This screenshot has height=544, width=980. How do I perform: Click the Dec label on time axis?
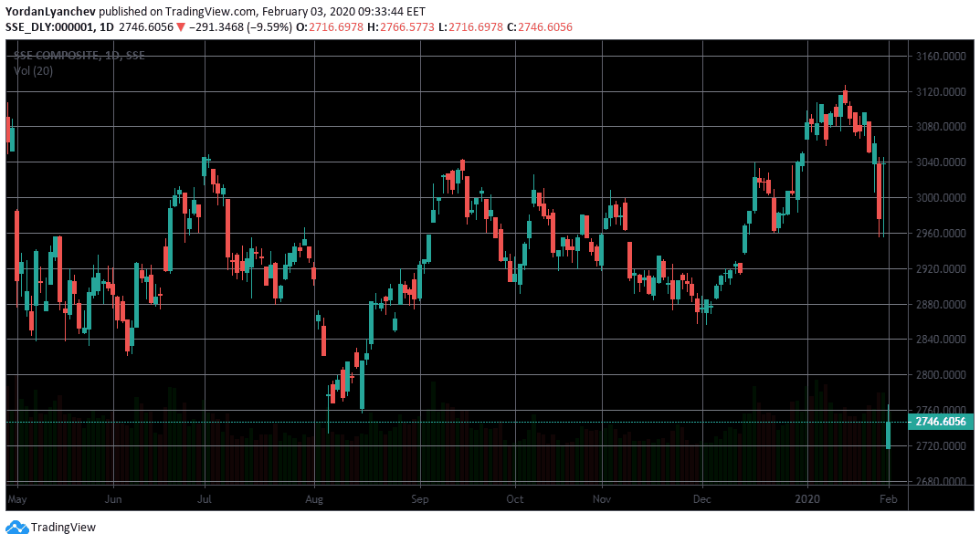[x=701, y=499]
